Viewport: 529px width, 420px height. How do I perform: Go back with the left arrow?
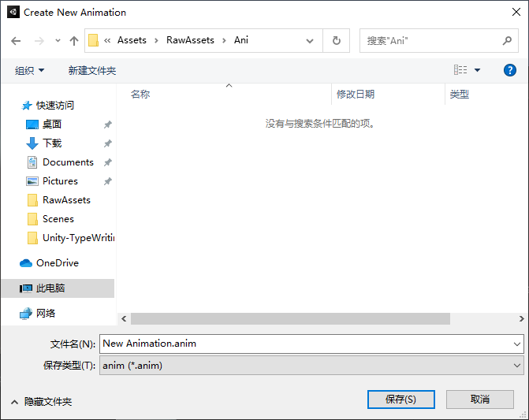[16, 41]
